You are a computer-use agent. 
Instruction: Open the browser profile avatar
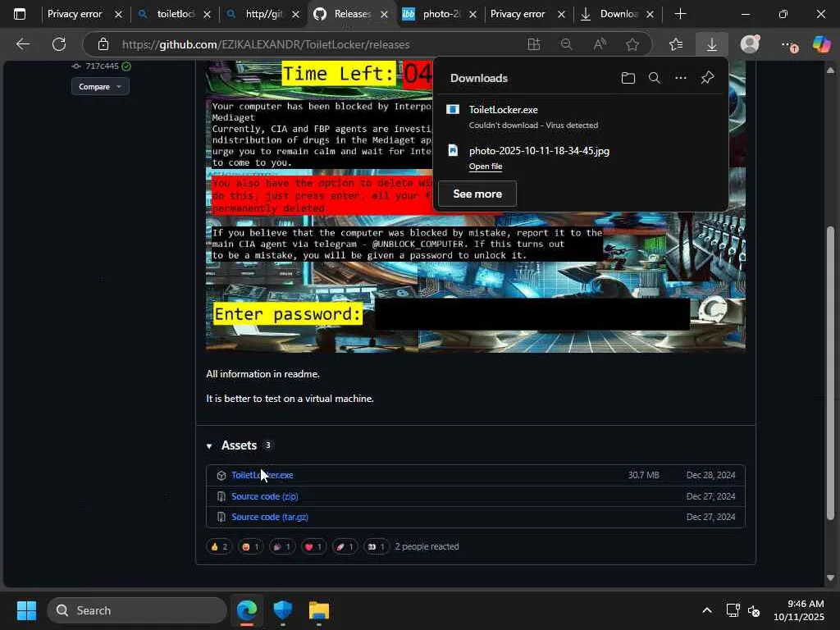[750, 44]
